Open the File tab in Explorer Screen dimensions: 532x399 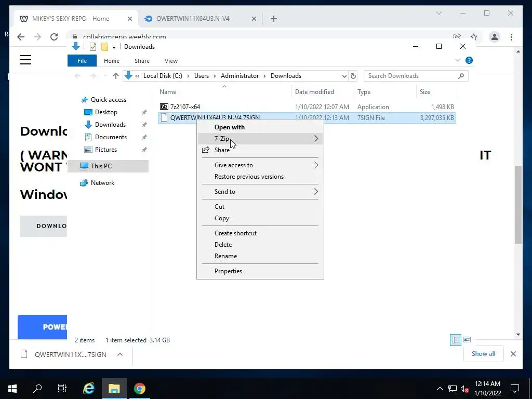coord(82,61)
